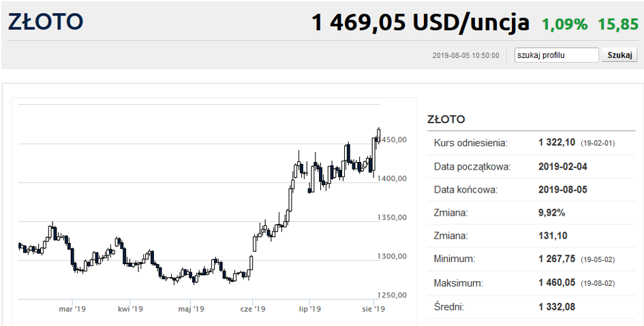644x326 pixels.
Task: Click the cze '19 axis label
Action: [x=253, y=309]
